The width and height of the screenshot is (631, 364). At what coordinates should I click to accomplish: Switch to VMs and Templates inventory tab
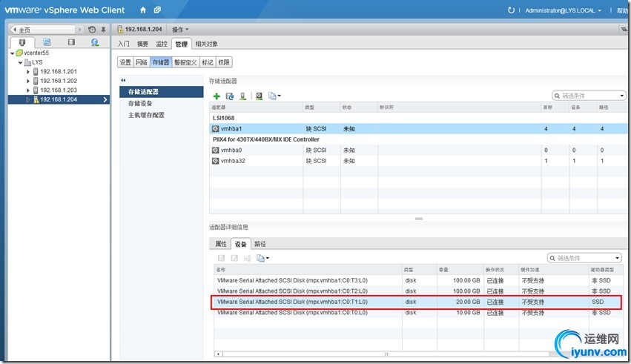pyautogui.click(x=47, y=42)
